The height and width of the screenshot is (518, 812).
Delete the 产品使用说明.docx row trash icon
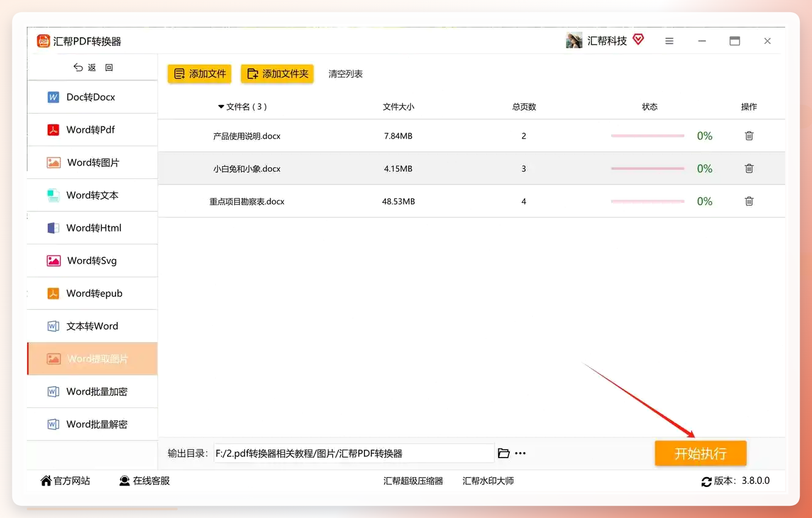tap(749, 136)
